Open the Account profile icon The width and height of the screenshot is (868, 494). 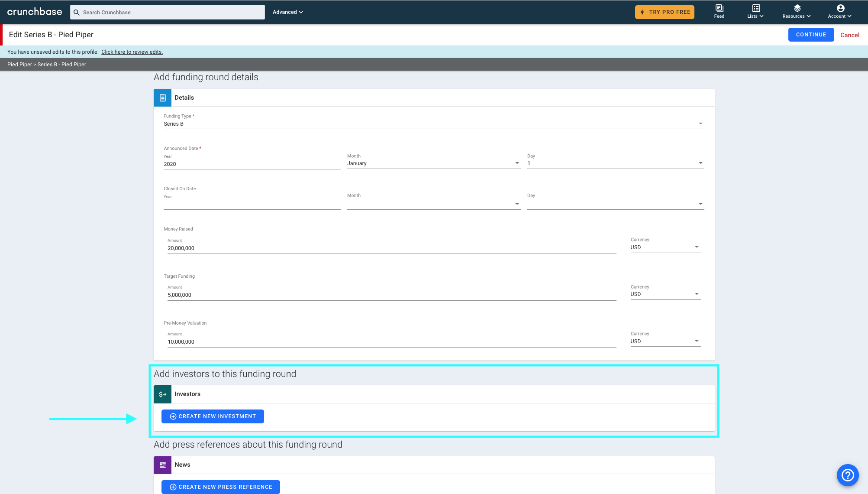click(840, 8)
